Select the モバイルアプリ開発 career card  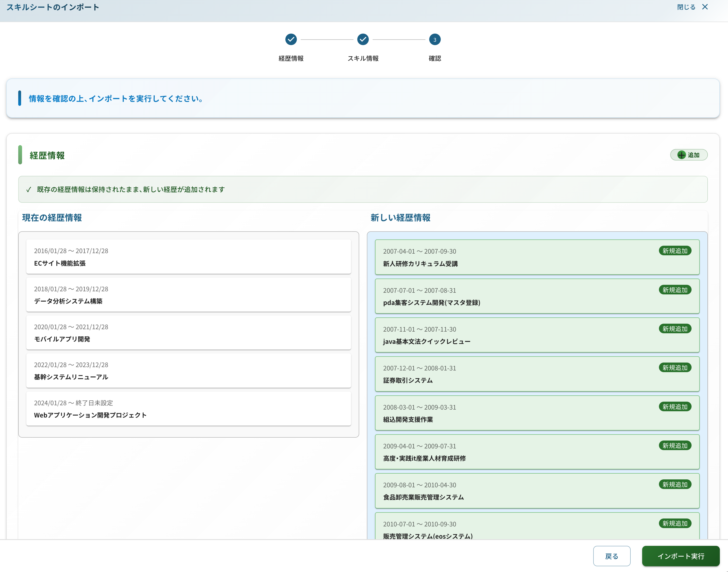188,333
